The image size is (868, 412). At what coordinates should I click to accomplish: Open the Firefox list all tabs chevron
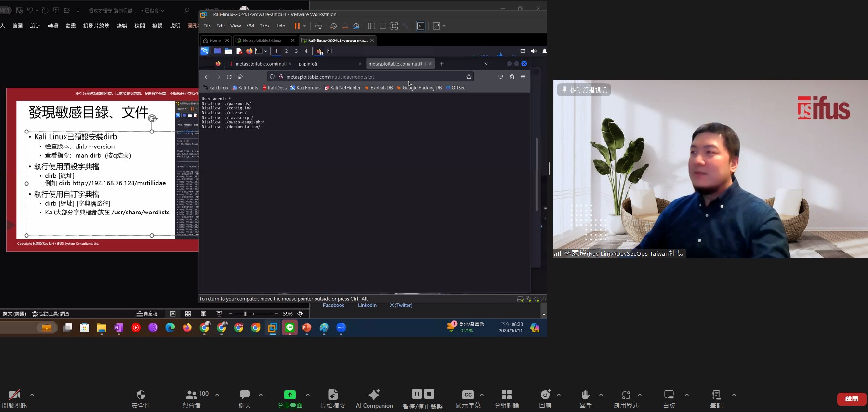[486, 64]
